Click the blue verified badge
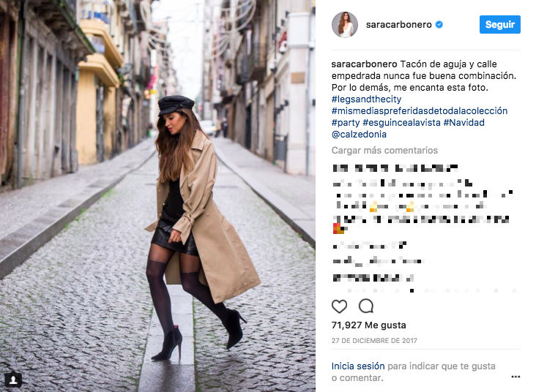 [x=439, y=25]
